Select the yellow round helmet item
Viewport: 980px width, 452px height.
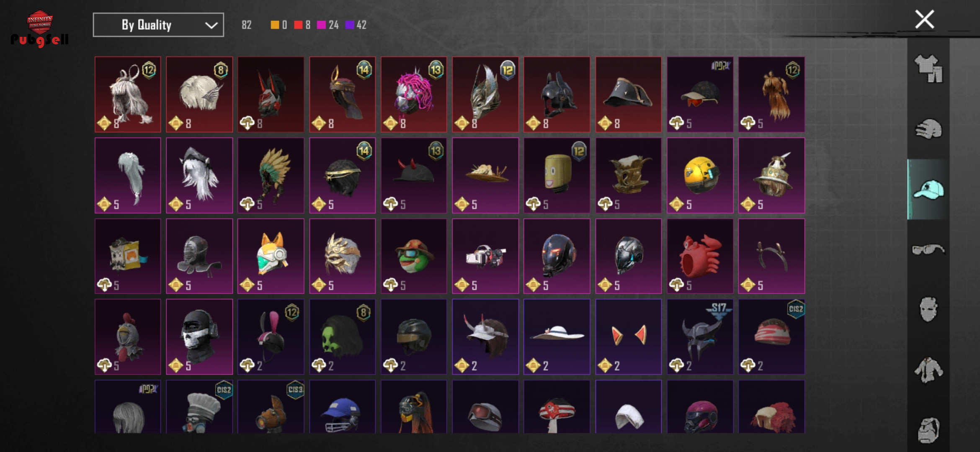pyautogui.click(x=700, y=175)
